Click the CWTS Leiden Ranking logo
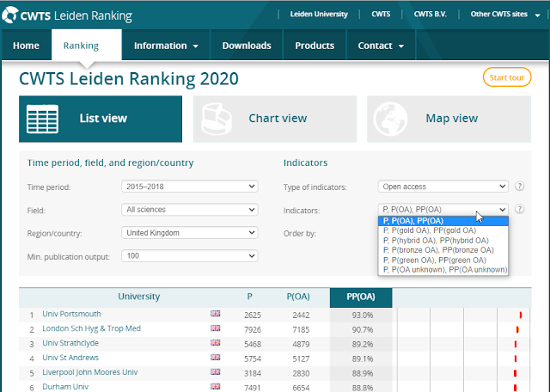This screenshot has height=392, width=550. pos(67,15)
